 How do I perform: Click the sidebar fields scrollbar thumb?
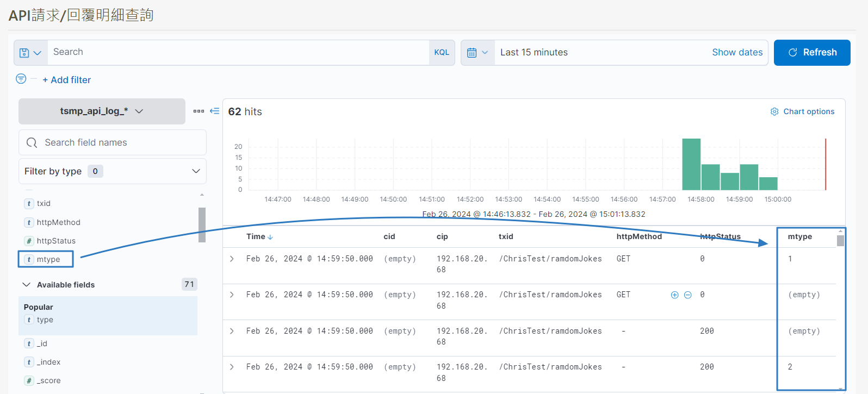[x=202, y=225]
